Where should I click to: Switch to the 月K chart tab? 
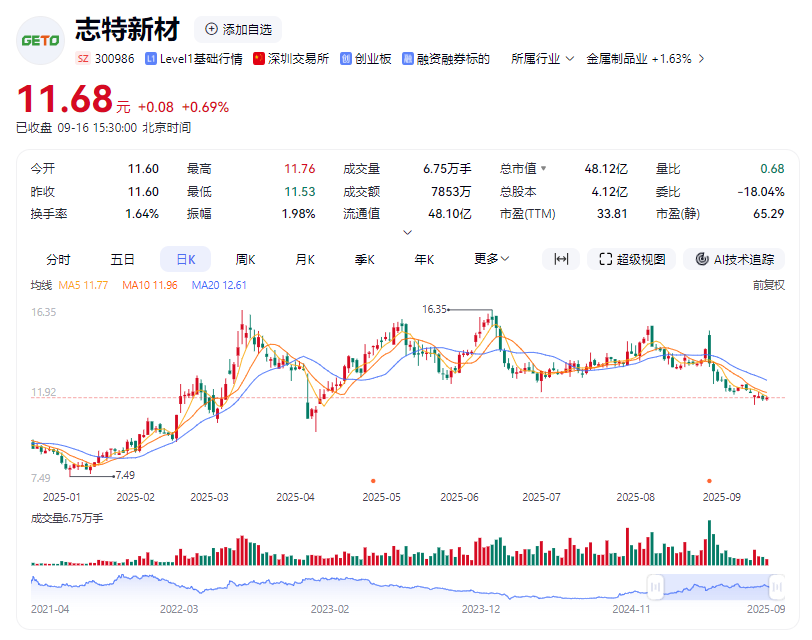pos(305,259)
